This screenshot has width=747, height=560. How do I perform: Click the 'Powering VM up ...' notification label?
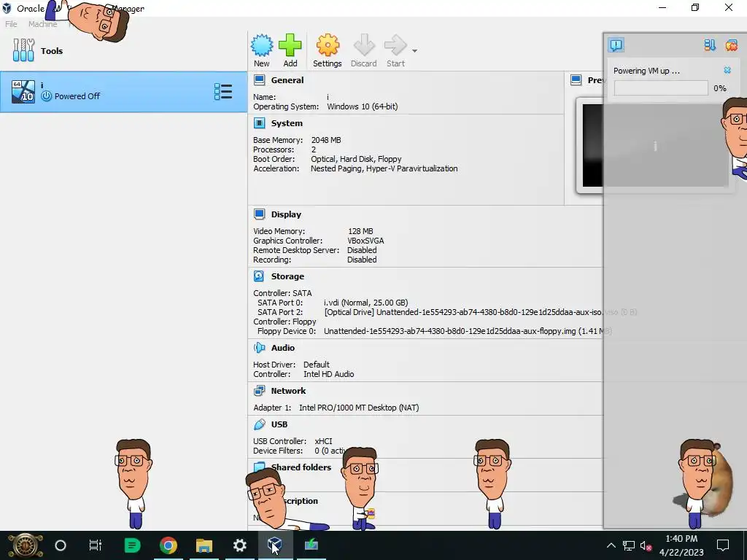pyautogui.click(x=646, y=71)
